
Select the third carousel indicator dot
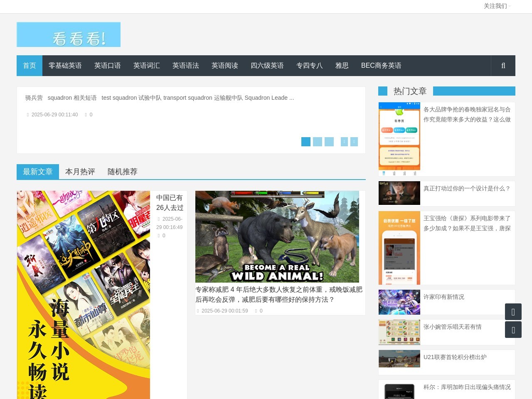tap(329, 142)
